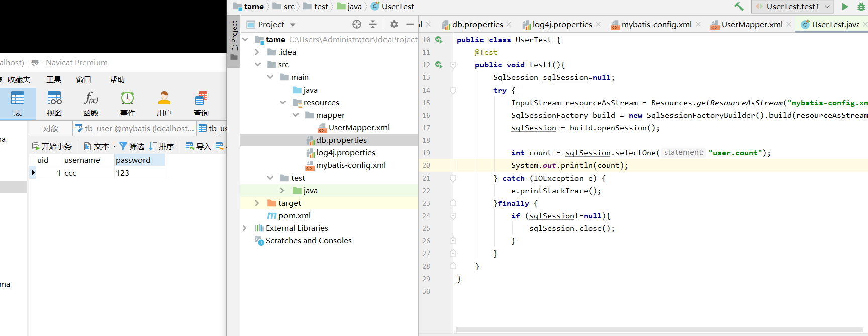Open 窗口 menu in Navicat
868x336 pixels.
(83, 79)
